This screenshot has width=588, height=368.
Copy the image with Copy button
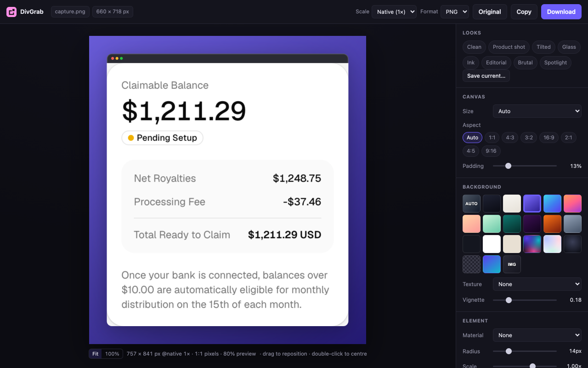click(x=524, y=12)
